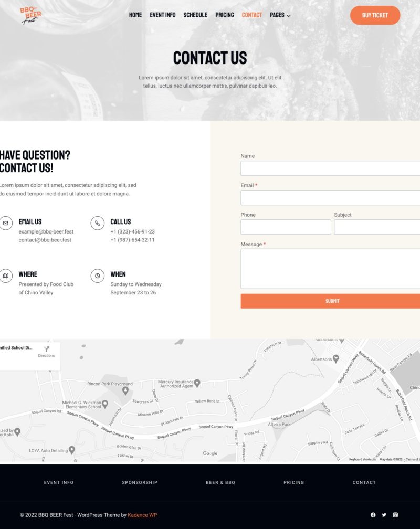Click the map Where icon
Screen dimensions: 420x529
tap(6, 276)
